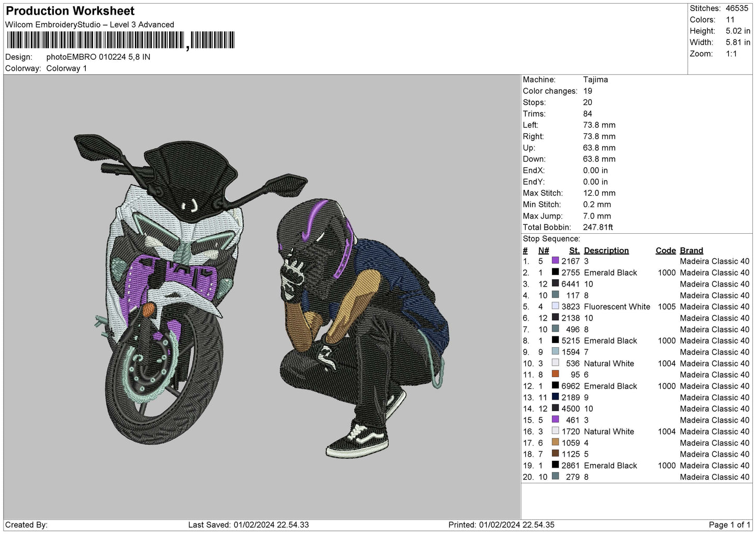The height and width of the screenshot is (534, 756).
Task: Select the Colorway 1 value
Action: point(66,69)
